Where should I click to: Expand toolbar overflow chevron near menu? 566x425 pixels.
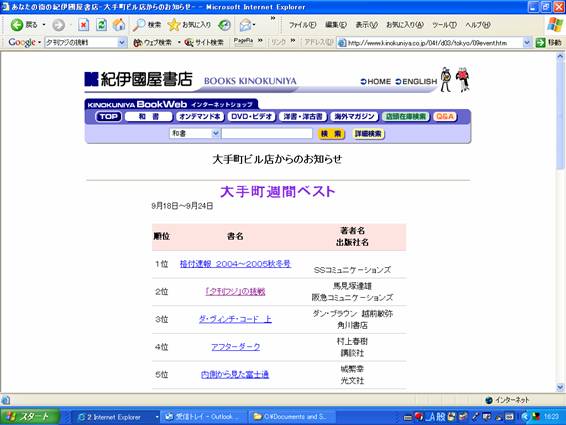pos(273,18)
